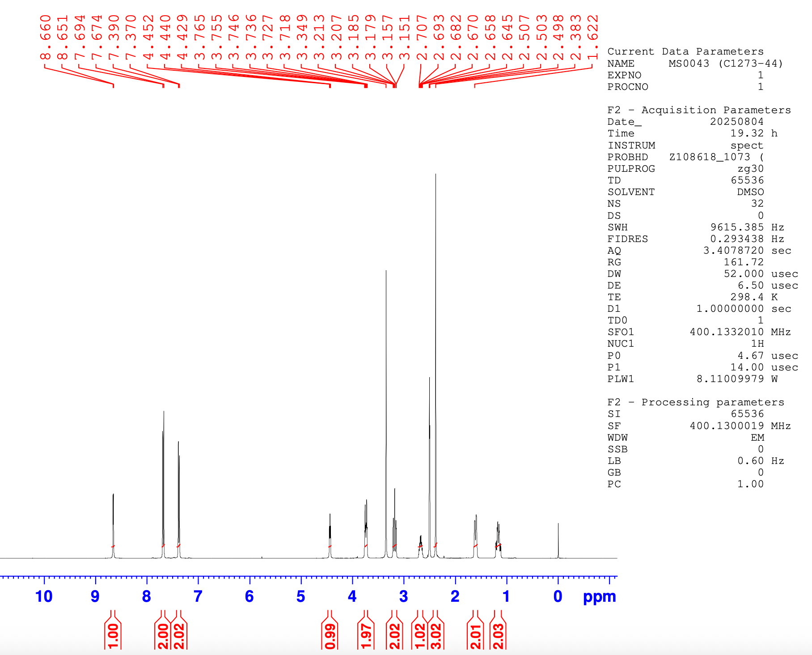The image size is (812, 655).
Task: Select the 'F2 - Processing parameters' heading
Action: (696, 402)
